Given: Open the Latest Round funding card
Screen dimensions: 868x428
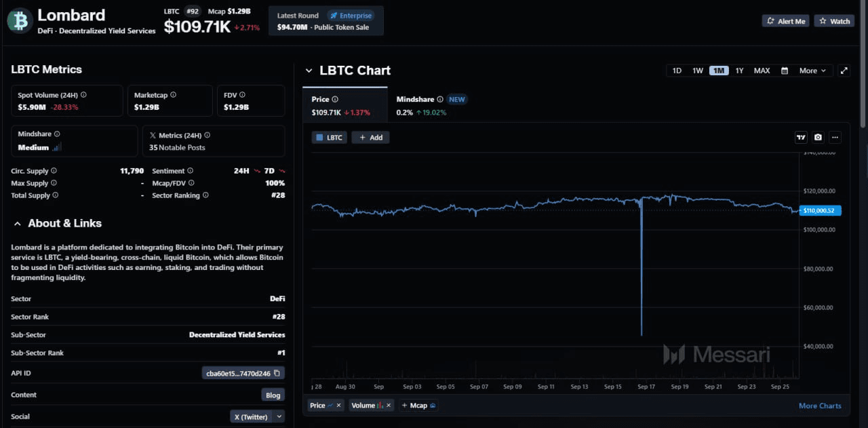Looking at the screenshot, I should (326, 21).
